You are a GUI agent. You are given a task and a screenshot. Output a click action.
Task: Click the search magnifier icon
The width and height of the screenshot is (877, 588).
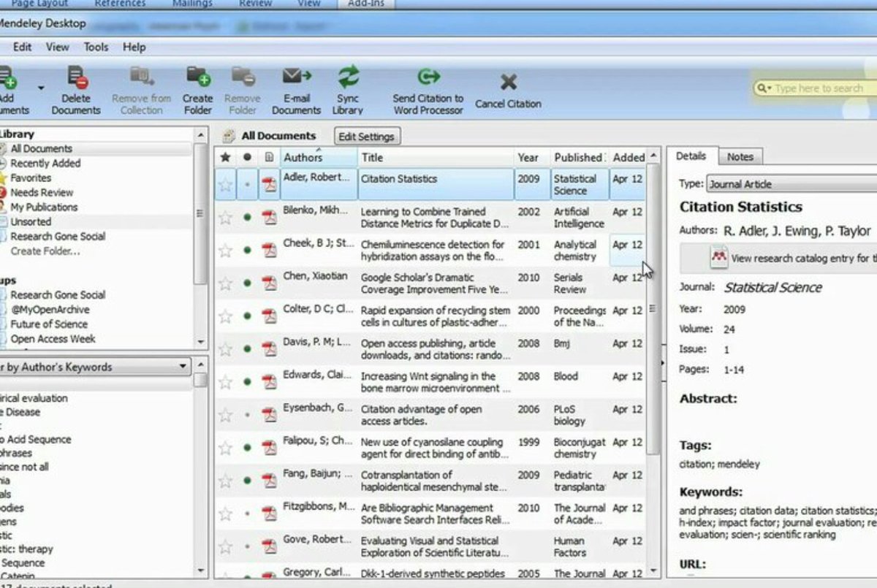pos(762,88)
